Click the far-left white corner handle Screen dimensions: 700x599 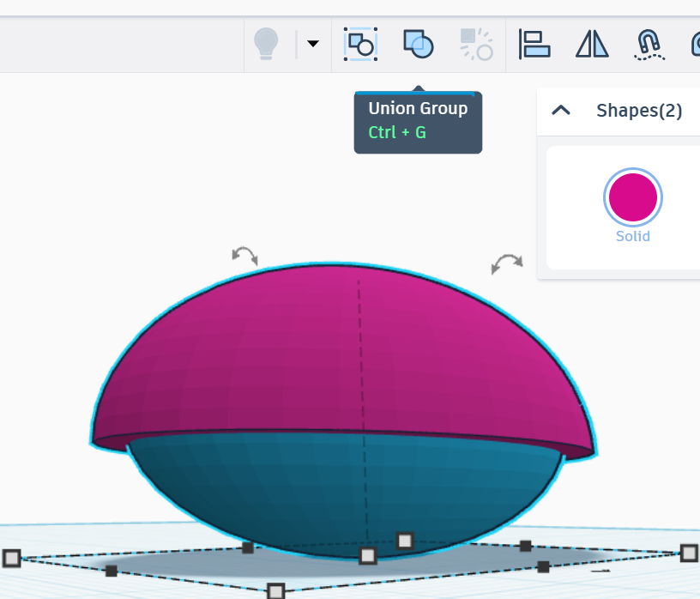(x=12, y=558)
